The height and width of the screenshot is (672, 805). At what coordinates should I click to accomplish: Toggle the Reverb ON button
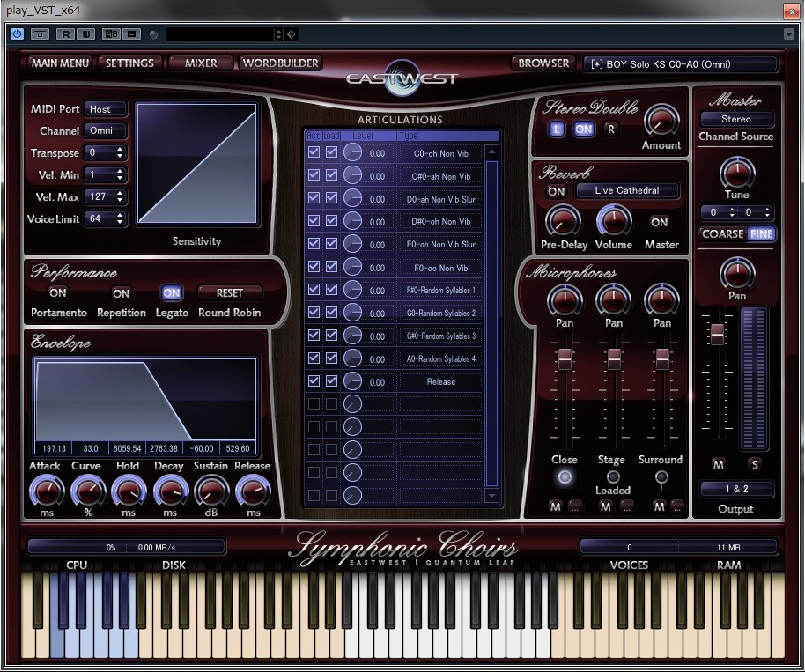[557, 191]
